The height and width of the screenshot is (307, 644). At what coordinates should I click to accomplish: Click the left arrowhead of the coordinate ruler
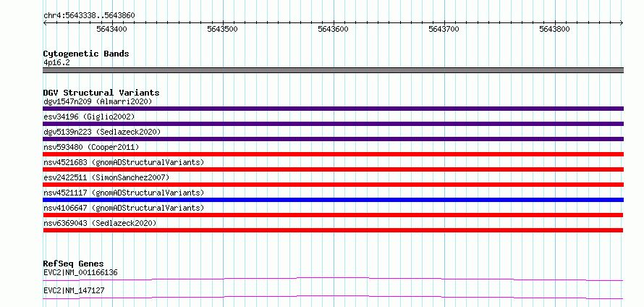click(45, 22)
